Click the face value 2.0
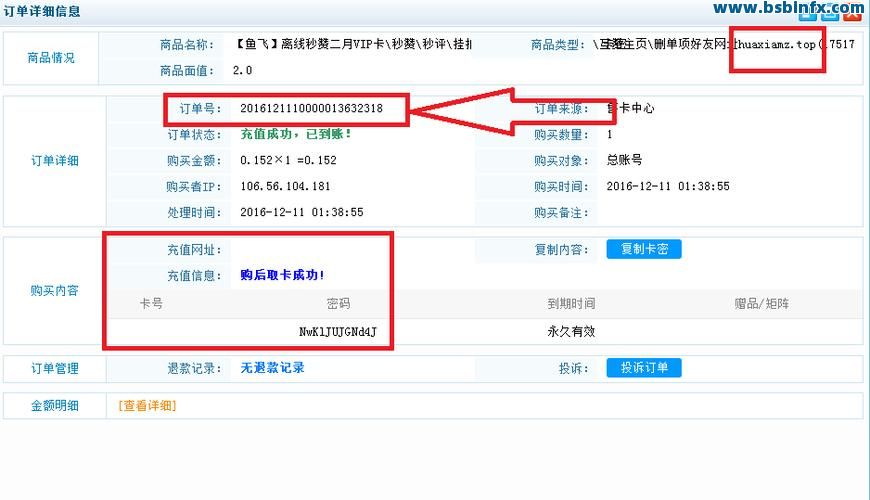This screenshot has width=870, height=500. point(242,70)
